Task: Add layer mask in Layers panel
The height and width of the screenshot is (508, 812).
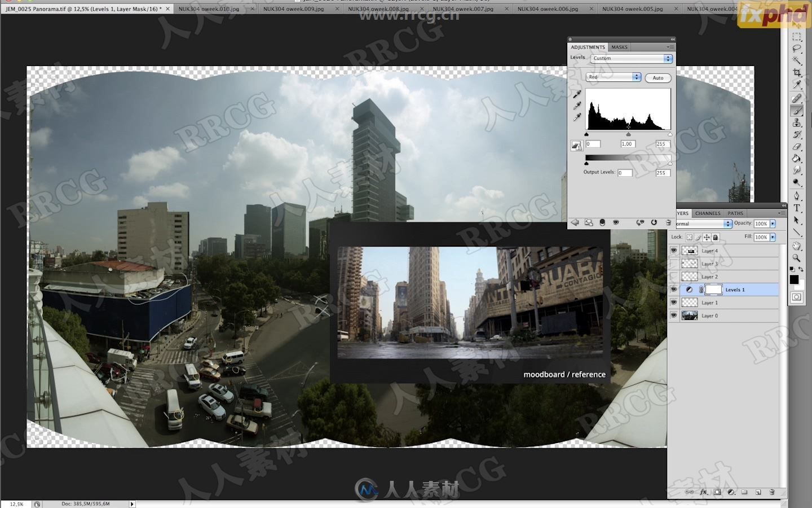Action: click(717, 492)
